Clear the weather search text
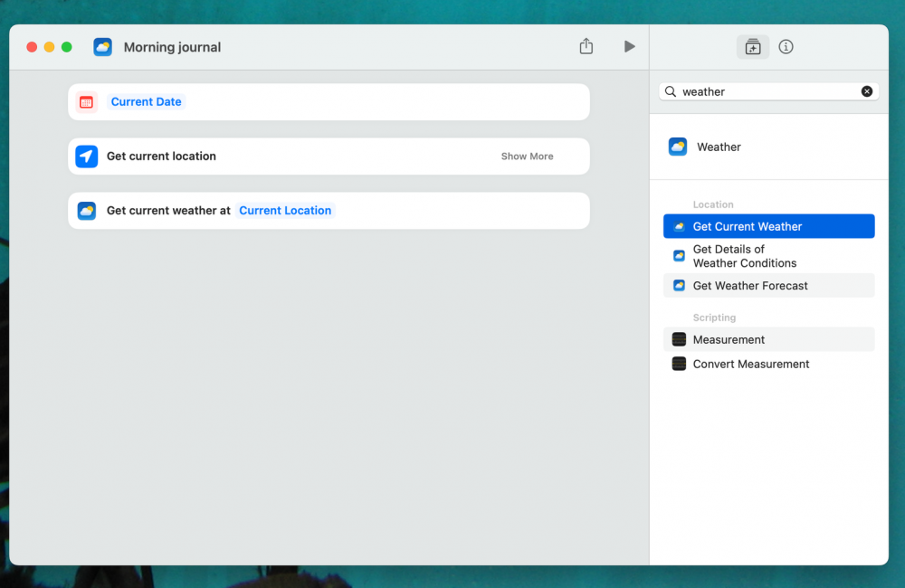Screen dimensions: 905x588 click(866, 91)
